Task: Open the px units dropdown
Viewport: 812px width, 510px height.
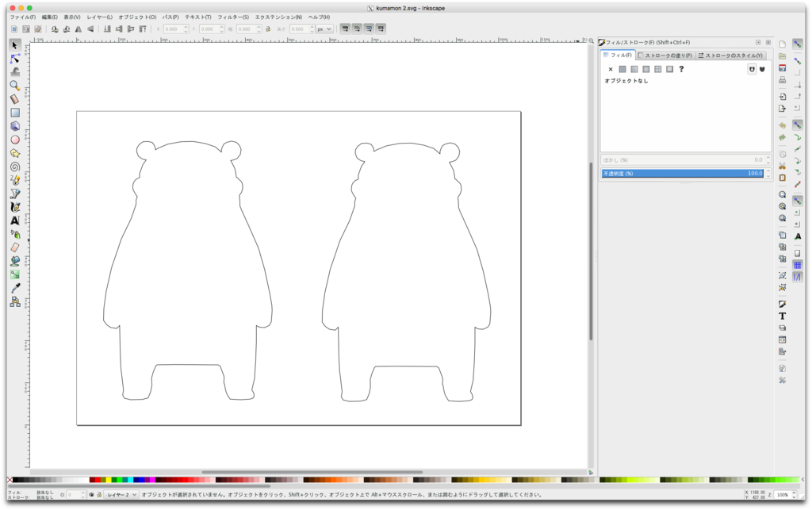Action: pyautogui.click(x=324, y=29)
